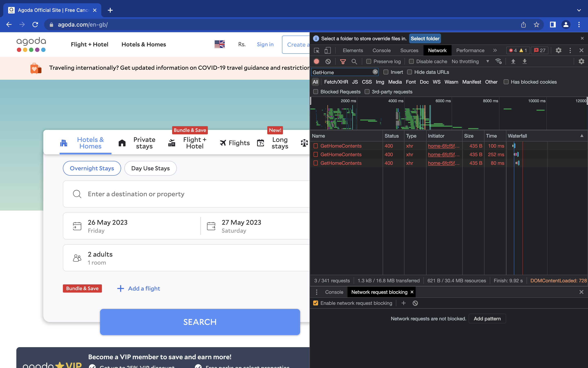This screenshot has width=588, height=368.
Task: Reload the Agoda page
Action: (35, 25)
